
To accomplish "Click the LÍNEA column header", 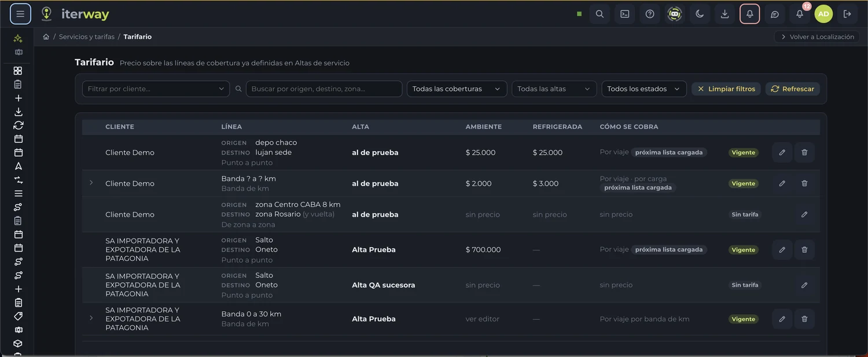I will [231, 127].
